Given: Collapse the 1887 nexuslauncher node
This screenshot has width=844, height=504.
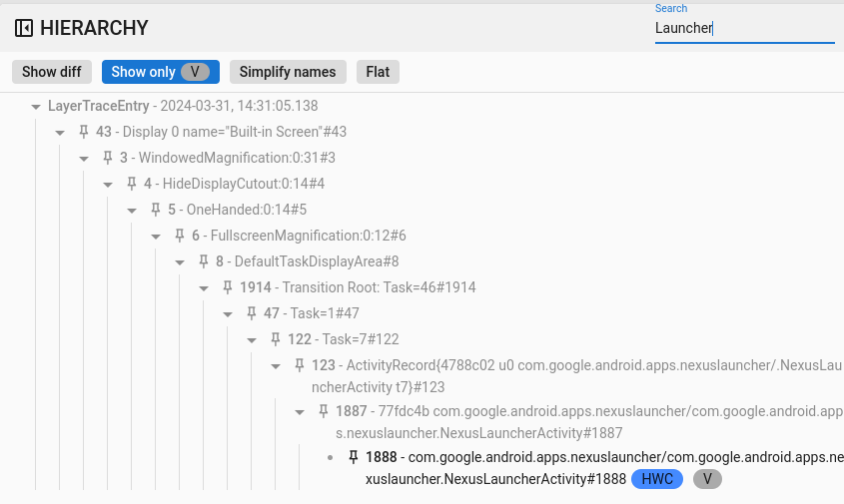Looking at the screenshot, I should pos(300,411).
